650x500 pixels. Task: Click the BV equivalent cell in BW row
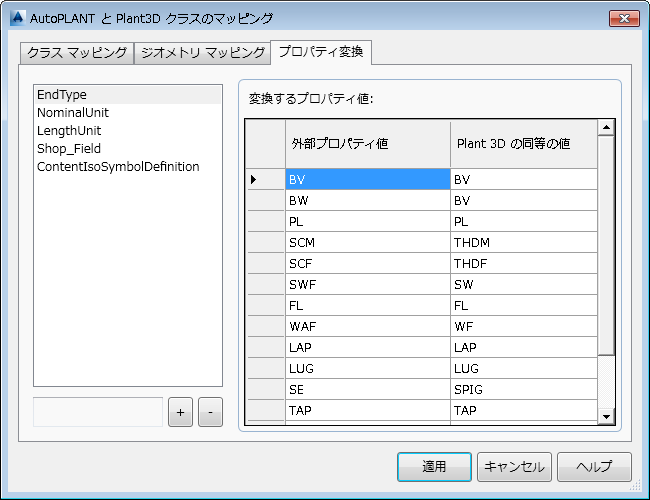(524, 201)
